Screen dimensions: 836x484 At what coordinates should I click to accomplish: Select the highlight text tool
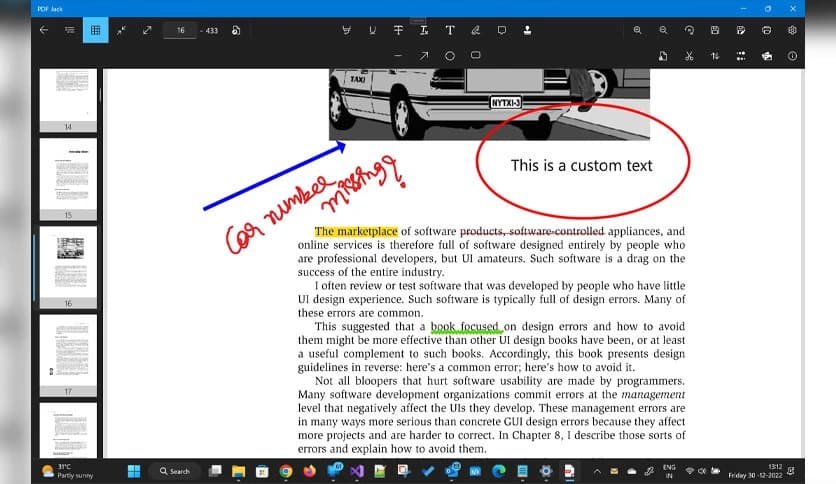click(346, 30)
